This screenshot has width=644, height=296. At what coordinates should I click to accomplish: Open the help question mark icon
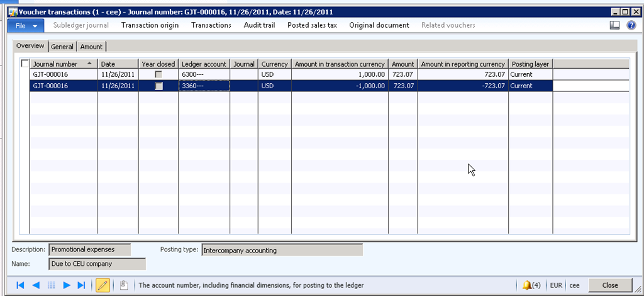pos(631,25)
